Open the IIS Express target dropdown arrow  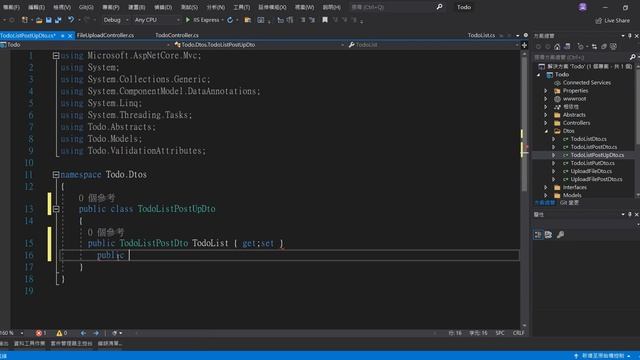(222, 20)
